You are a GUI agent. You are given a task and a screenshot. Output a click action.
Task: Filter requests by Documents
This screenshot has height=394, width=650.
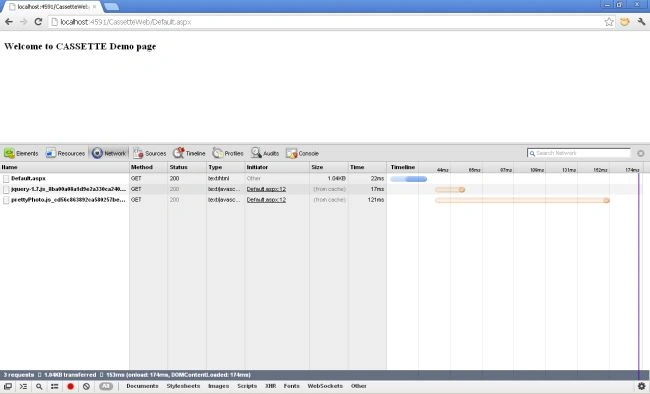tap(142, 386)
